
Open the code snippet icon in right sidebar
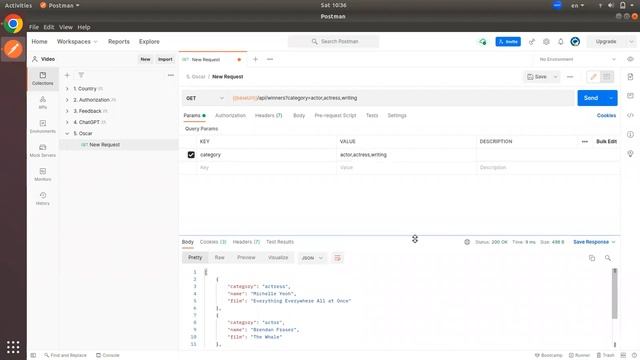(630, 115)
